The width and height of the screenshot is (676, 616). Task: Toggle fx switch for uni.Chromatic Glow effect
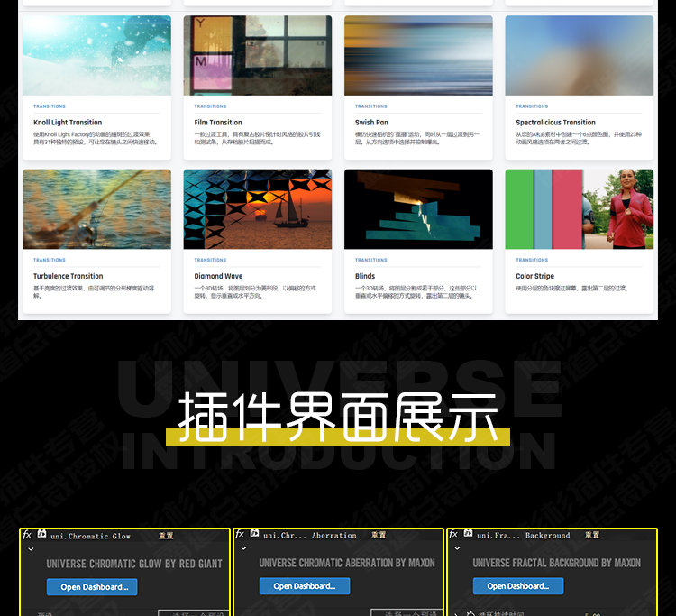click(27, 535)
